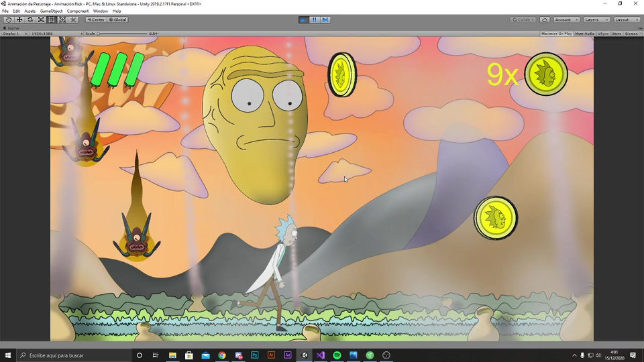The image size is (644, 362).
Task: Open the File menu
Action: tap(5, 11)
